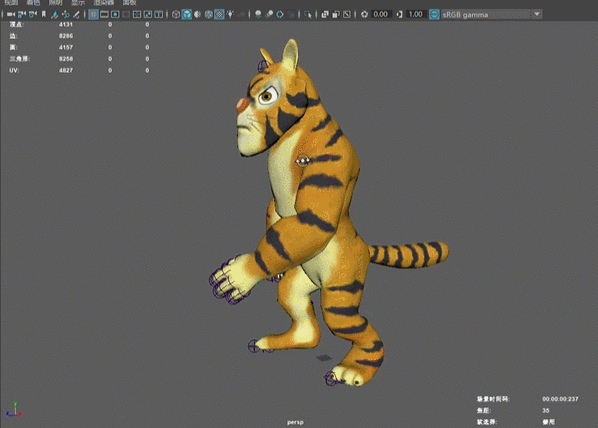The width and height of the screenshot is (598, 428).
Task: Open the 显示 (Show) panel menu
Action: (78, 3)
